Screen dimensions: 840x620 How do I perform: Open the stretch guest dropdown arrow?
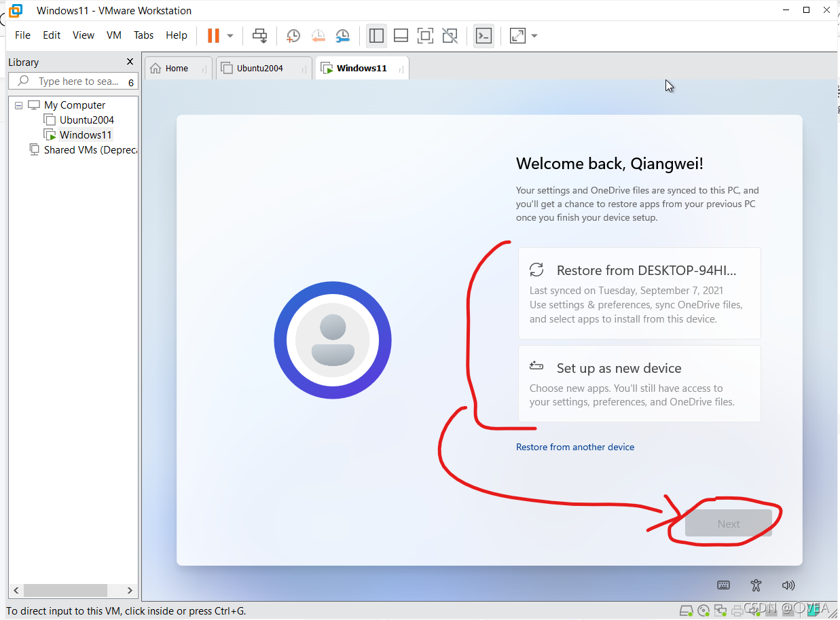point(534,35)
